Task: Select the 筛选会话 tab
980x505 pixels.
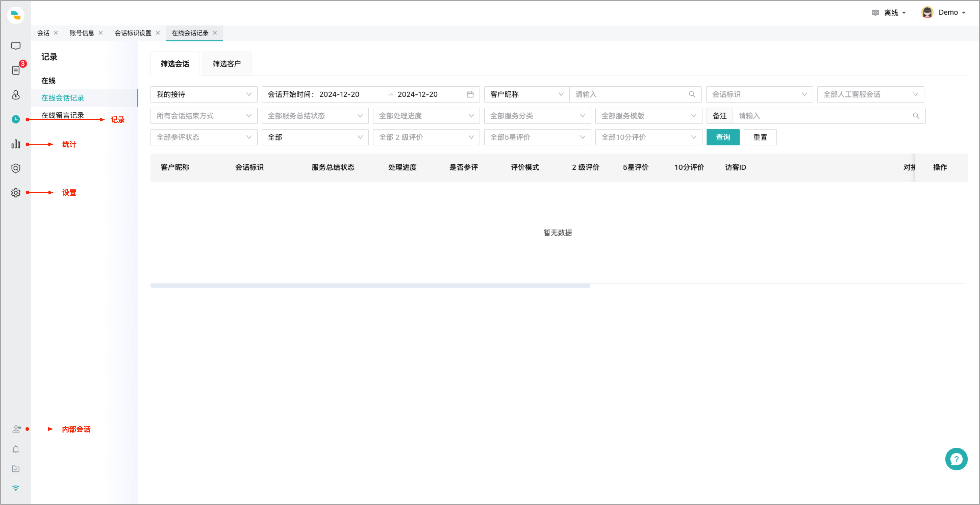Action: pos(175,64)
